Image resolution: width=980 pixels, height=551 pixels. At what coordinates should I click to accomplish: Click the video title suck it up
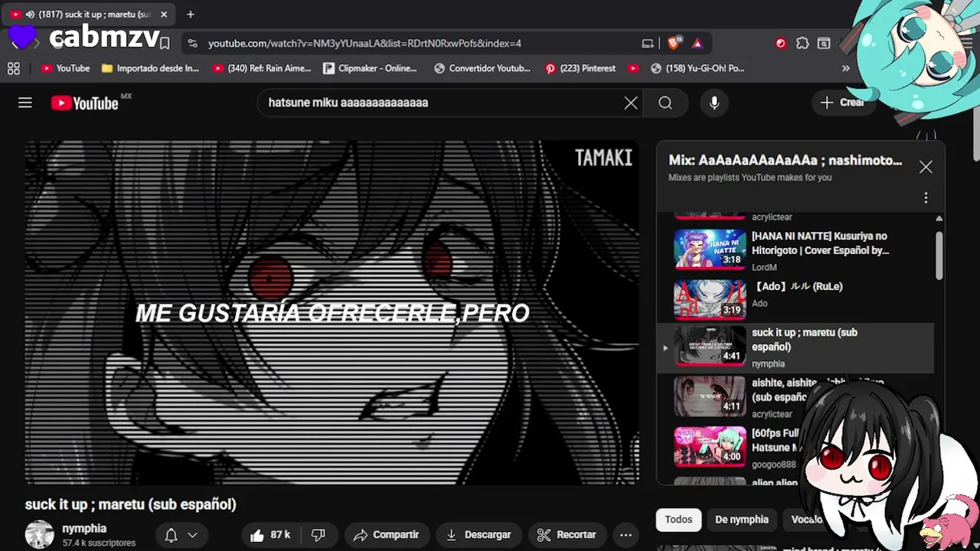click(130, 504)
